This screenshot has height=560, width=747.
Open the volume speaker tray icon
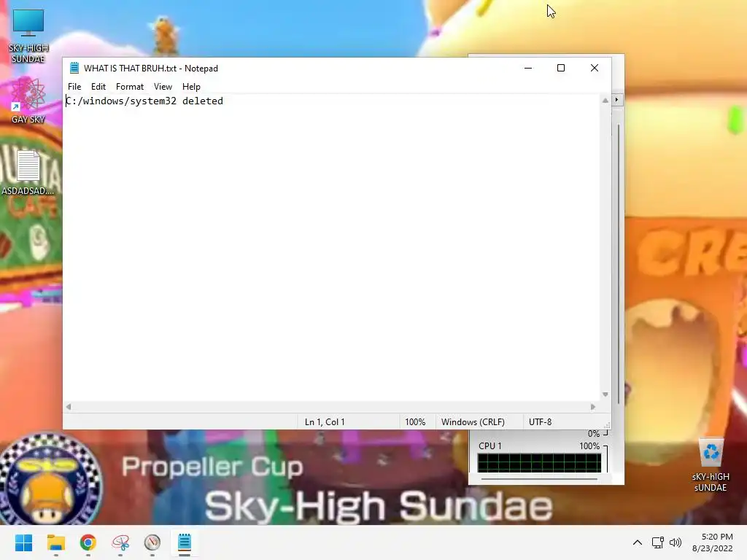point(675,542)
